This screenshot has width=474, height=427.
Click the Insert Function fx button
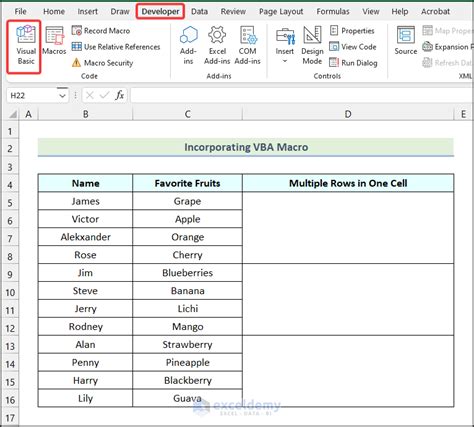[x=120, y=96]
